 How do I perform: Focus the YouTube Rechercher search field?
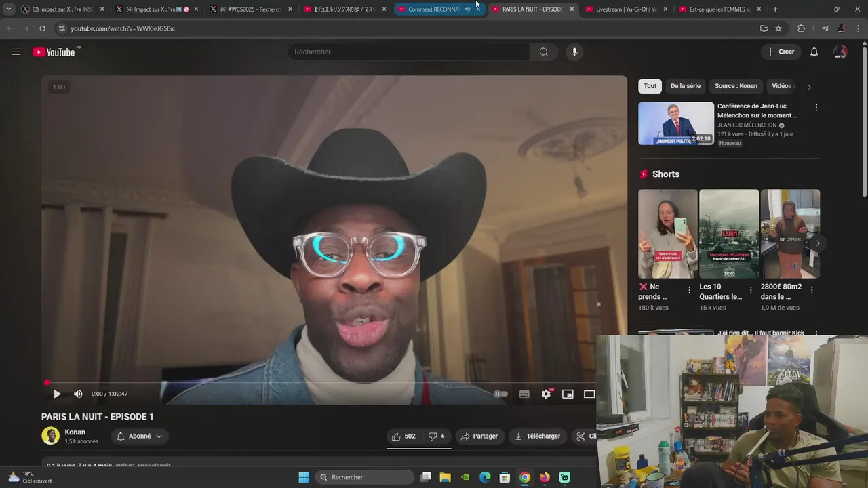(x=409, y=52)
